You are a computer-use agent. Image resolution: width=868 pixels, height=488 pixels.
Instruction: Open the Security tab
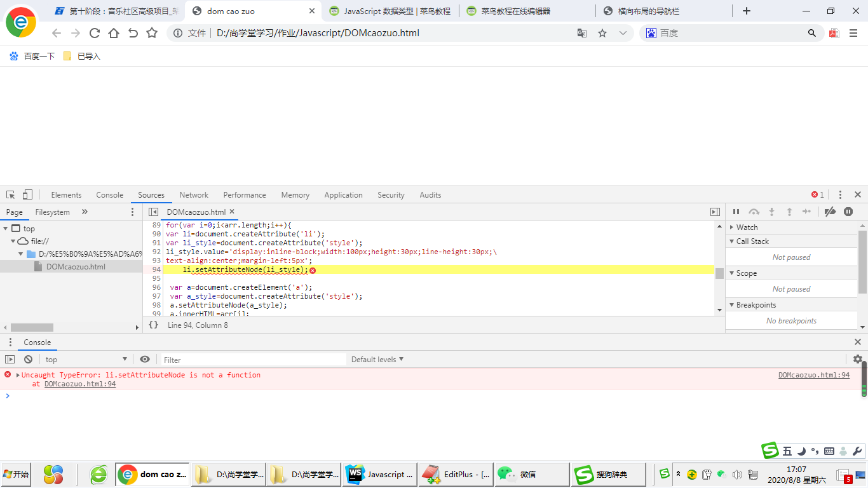(x=391, y=195)
